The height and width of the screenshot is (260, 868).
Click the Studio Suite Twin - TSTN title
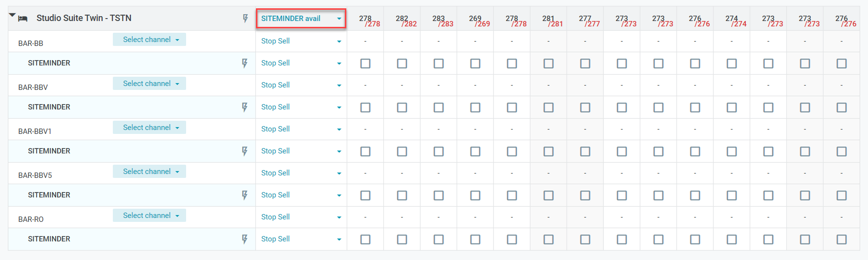point(84,18)
